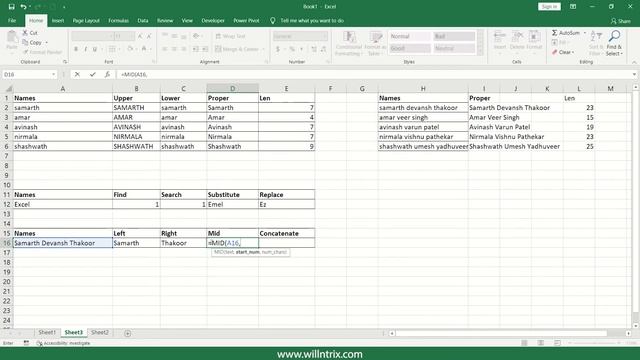Click Tell me lightbulb search
This screenshot has height=360, width=640.
(273, 20)
